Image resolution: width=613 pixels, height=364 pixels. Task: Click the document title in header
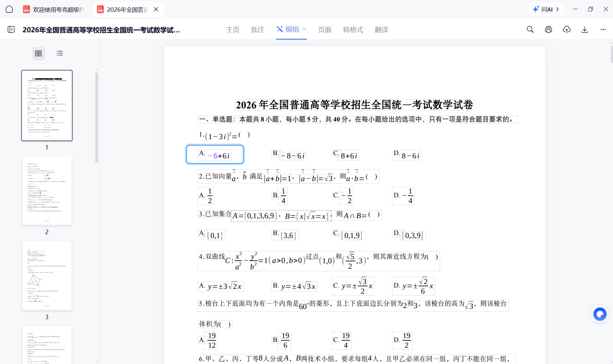click(101, 30)
